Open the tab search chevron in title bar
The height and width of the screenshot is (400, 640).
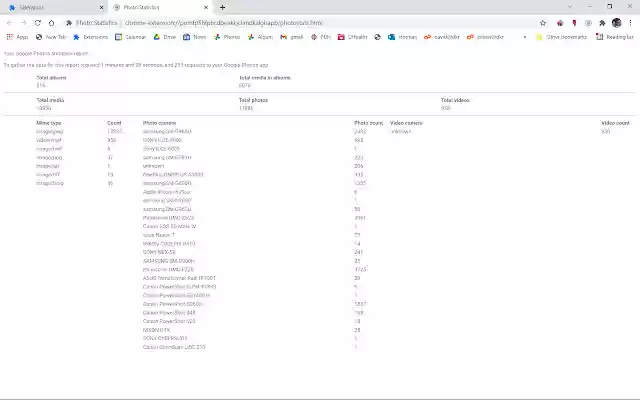tap(570, 7)
